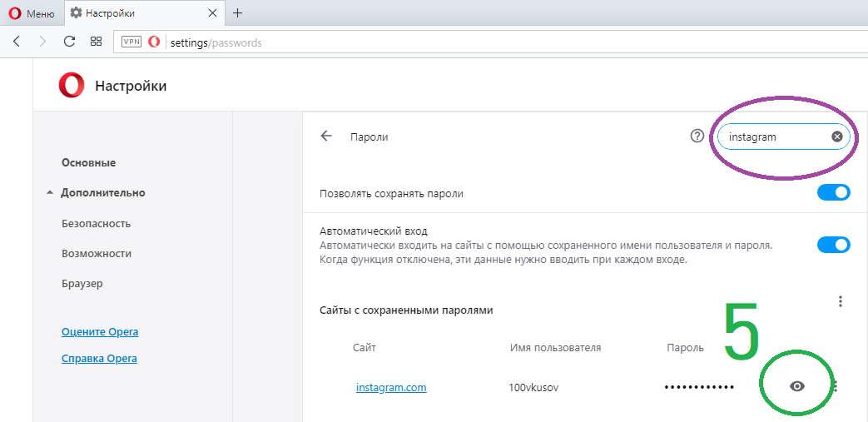This screenshot has width=868, height=422.
Task: Open Speed Dial start page grid icon
Action: click(x=96, y=42)
